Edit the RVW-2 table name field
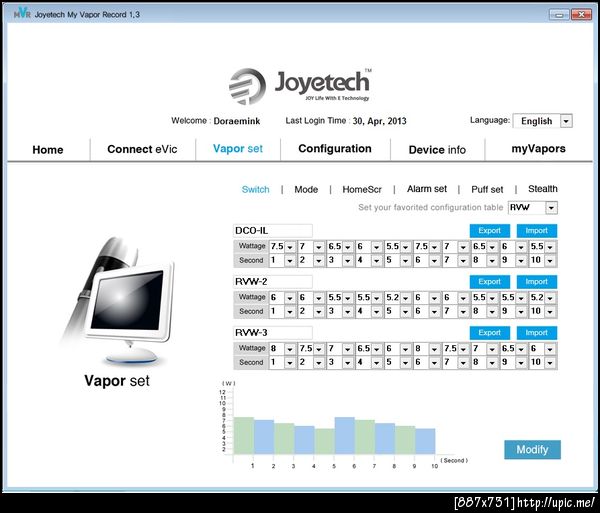The height and width of the screenshot is (513, 600). (272, 282)
